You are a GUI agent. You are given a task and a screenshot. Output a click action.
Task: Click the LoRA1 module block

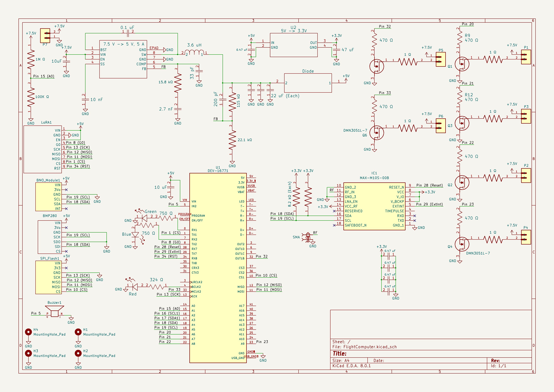(42, 149)
